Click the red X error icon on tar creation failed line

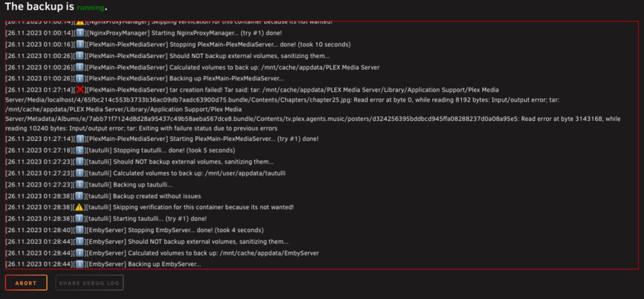pyautogui.click(x=80, y=89)
